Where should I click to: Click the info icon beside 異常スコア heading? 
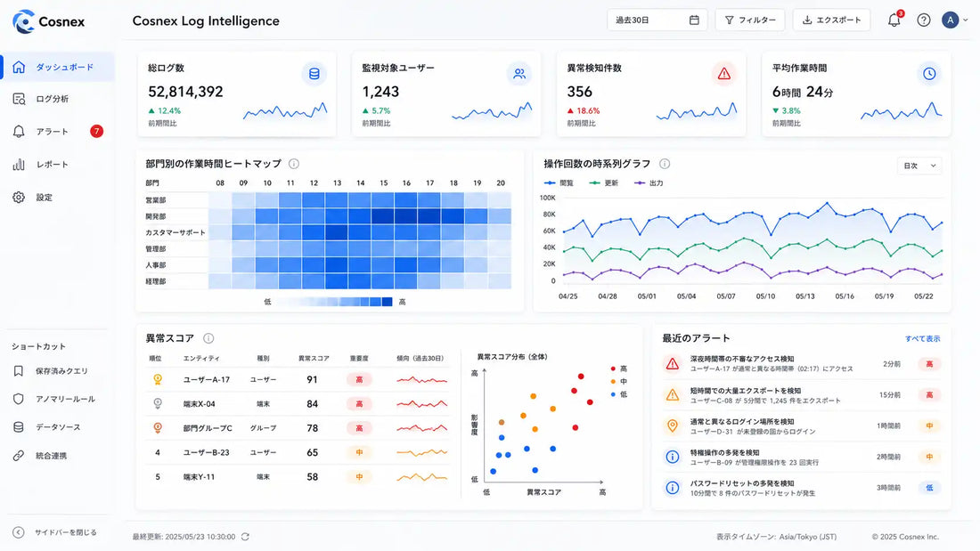(x=208, y=338)
